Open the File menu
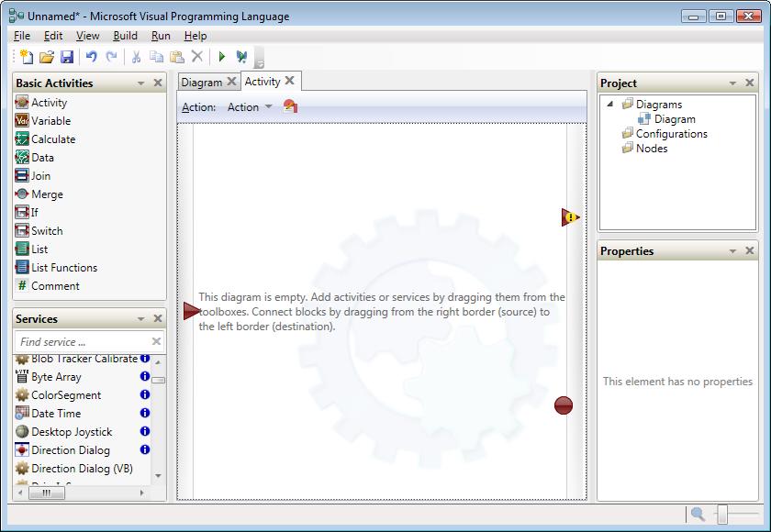This screenshot has height=532, width=771. tap(22, 36)
